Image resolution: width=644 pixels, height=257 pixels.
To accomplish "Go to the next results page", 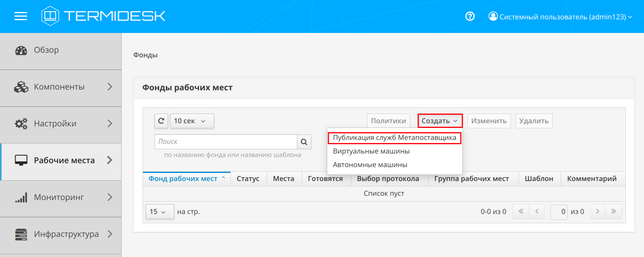I will point(598,212).
